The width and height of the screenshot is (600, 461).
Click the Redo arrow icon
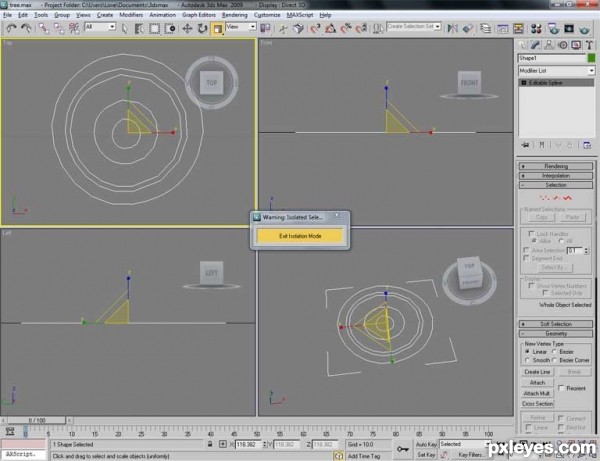point(26,28)
